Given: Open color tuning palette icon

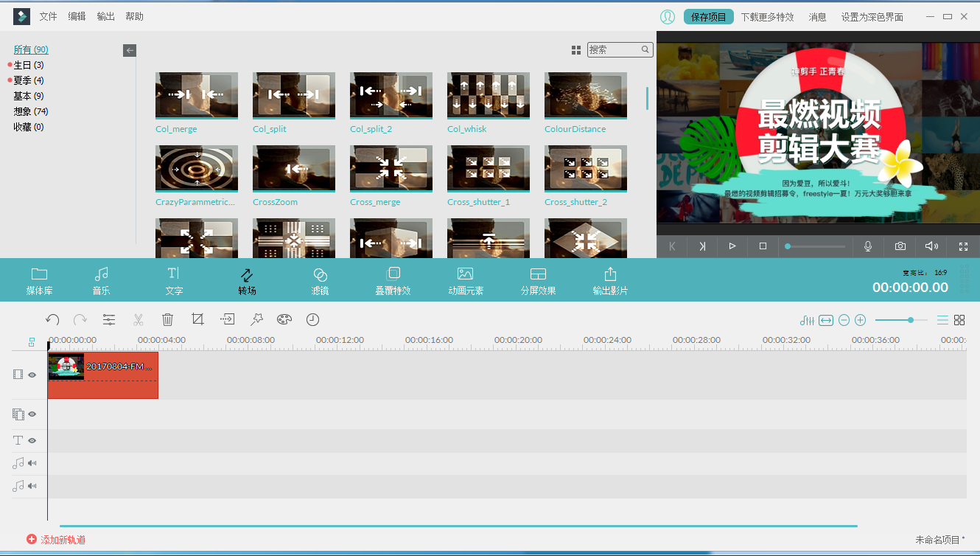Looking at the screenshot, I should tap(284, 319).
